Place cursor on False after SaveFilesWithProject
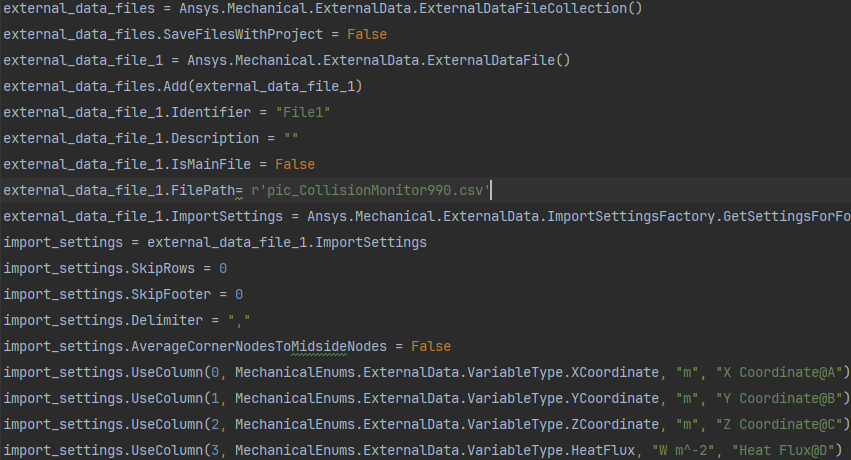 367,34
